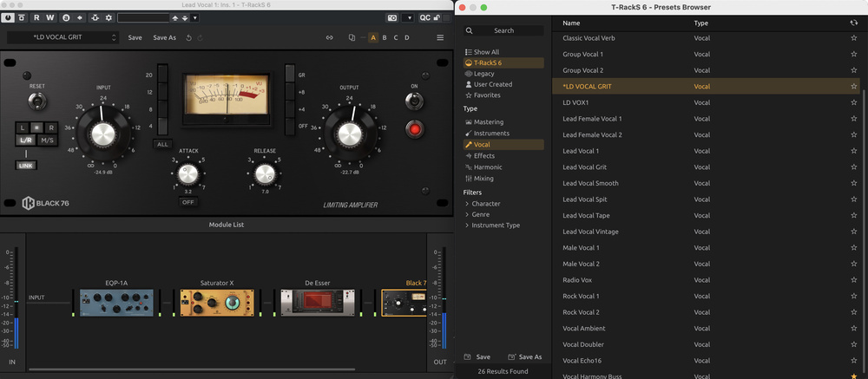868x379 pixels.
Task: Click the Presets Browser search field
Action: (503, 30)
